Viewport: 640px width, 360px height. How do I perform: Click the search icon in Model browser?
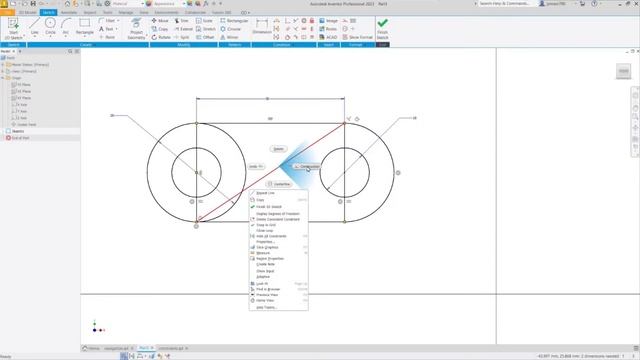tap(70, 51)
